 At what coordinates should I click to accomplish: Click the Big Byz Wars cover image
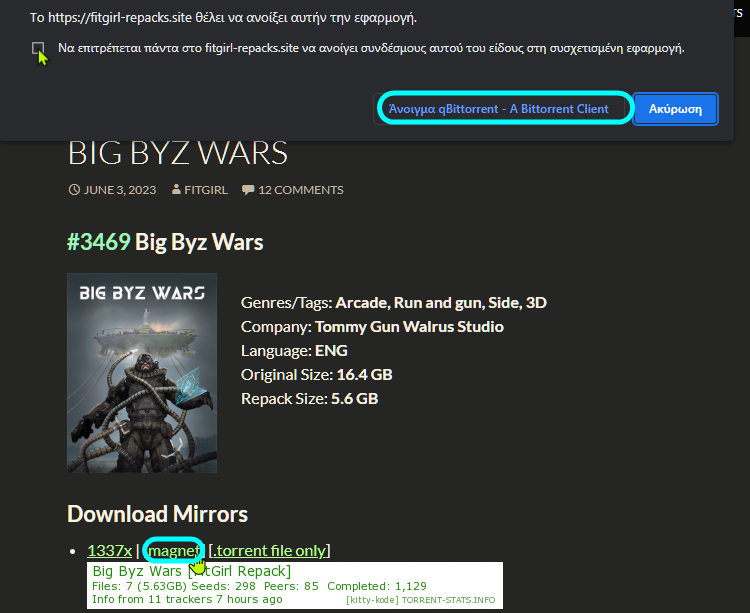[x=142, y=373]
